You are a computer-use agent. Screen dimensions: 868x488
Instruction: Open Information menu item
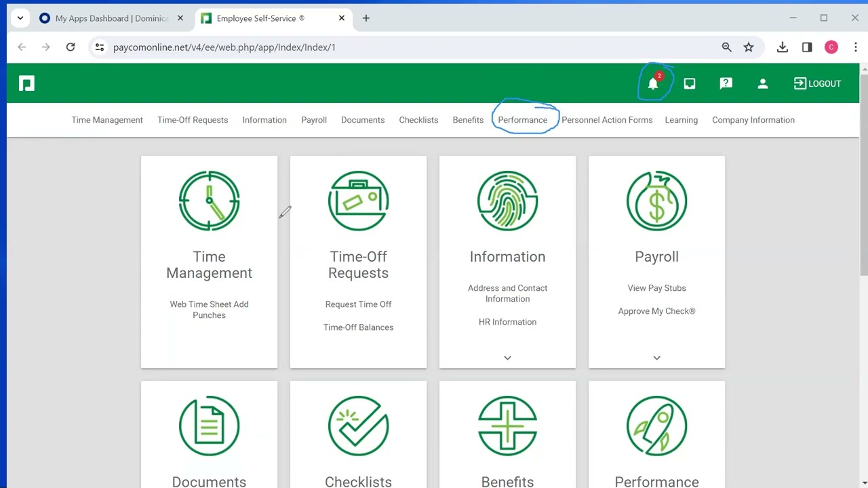tap(264, 120)
